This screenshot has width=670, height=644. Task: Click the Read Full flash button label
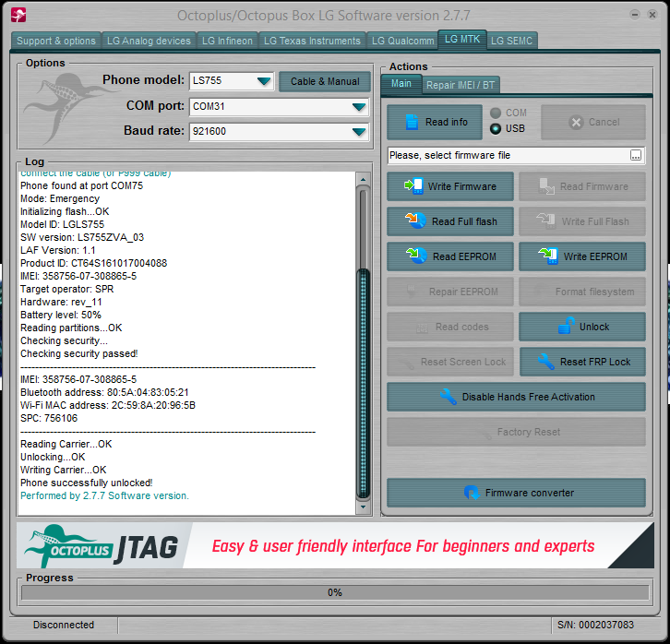click(464, 221)
